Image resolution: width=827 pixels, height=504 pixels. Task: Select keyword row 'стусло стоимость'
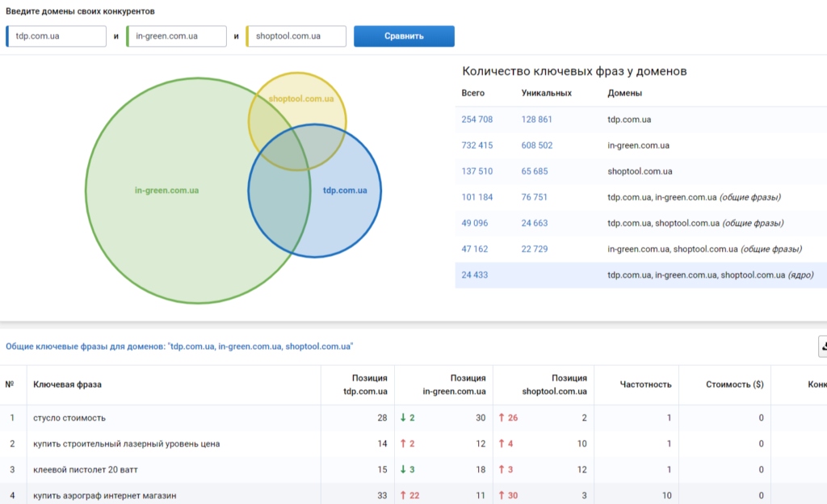coord(69,418)
